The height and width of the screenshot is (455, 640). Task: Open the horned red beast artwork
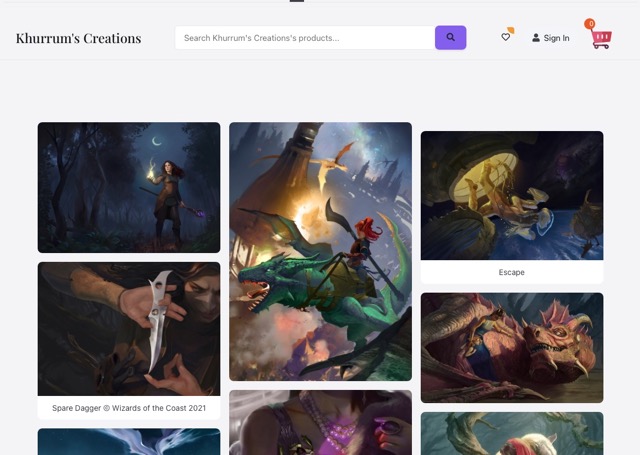512,347
